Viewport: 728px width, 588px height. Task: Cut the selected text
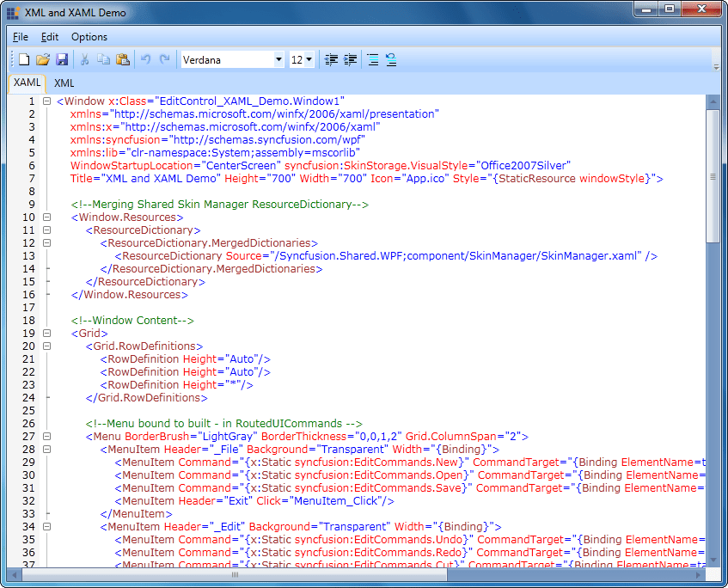point(84,58)
